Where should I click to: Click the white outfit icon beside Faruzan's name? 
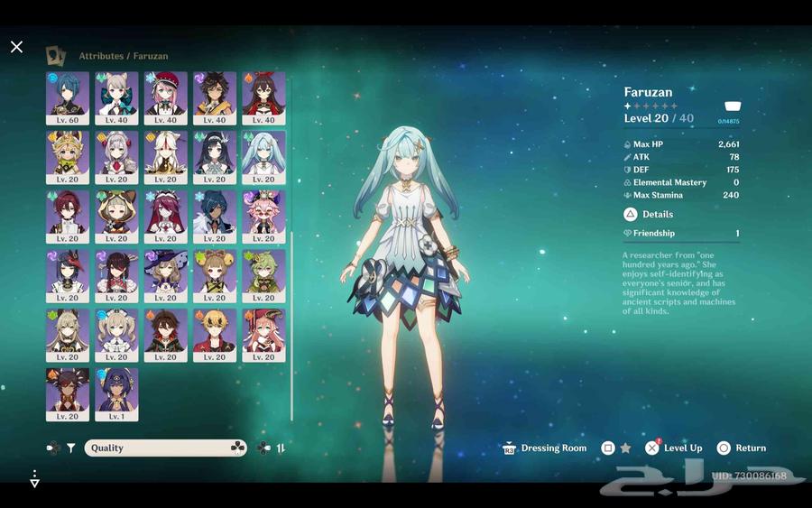coord(733,106)
